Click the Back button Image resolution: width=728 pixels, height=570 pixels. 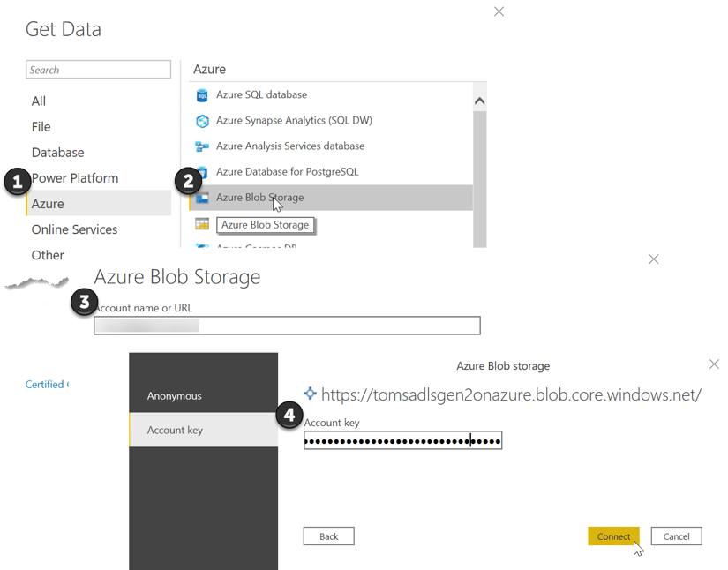329,536
